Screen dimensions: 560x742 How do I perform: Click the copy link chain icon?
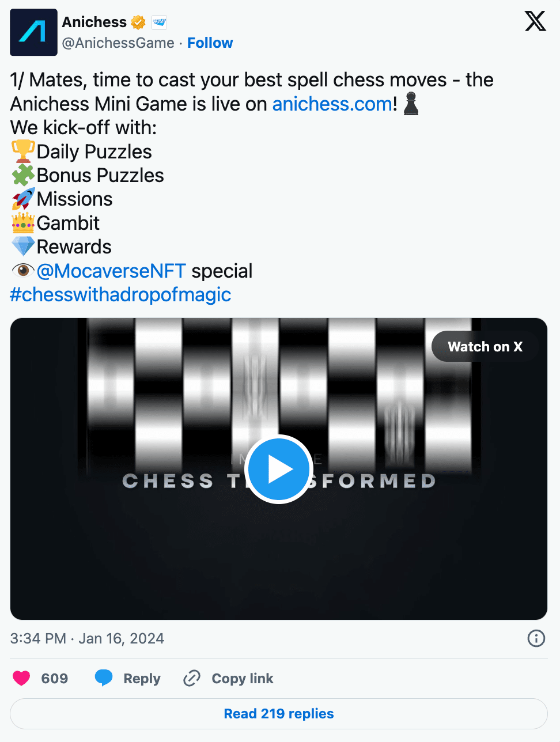192,678
